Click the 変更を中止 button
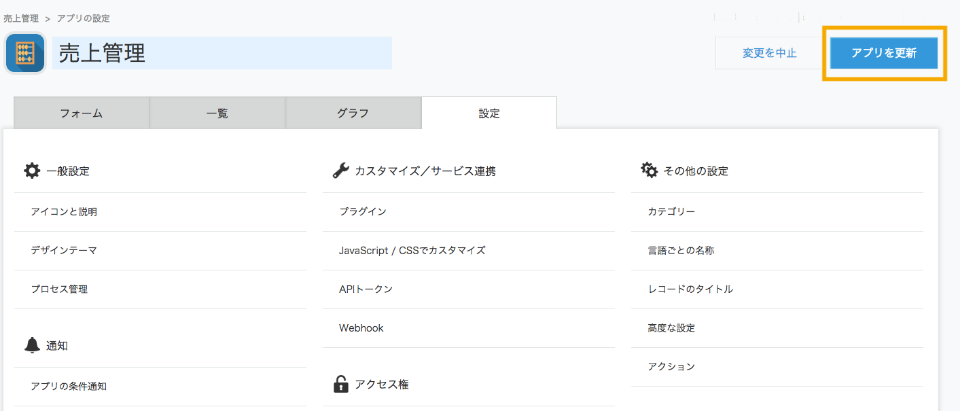Screen dimensions: 960x411 click(769, 53)
